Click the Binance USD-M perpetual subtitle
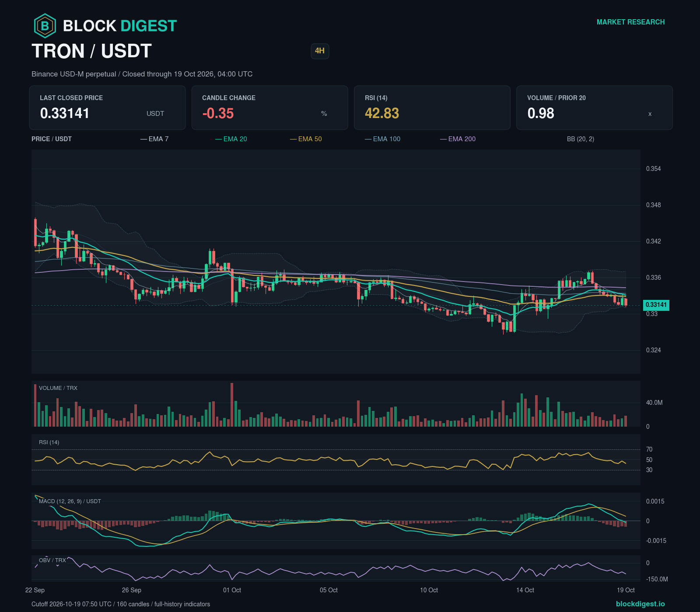Viewport: 700px width, 612px height. pos(142,74)
